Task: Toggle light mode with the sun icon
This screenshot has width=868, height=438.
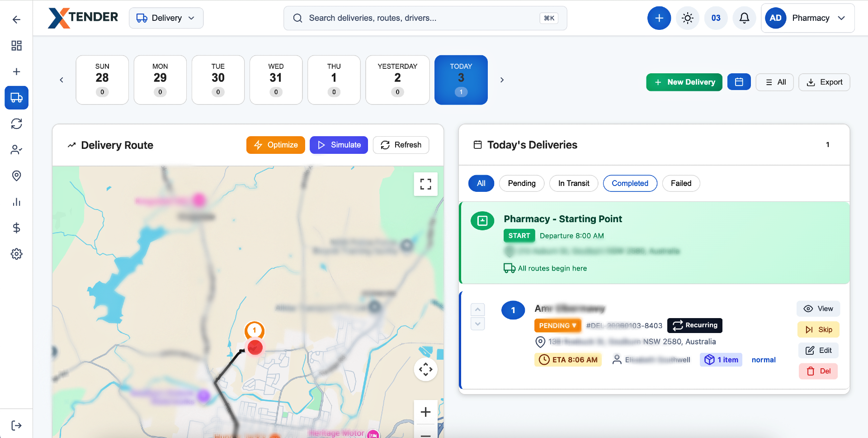Action: pyautogui.click(x=688, y=18)
